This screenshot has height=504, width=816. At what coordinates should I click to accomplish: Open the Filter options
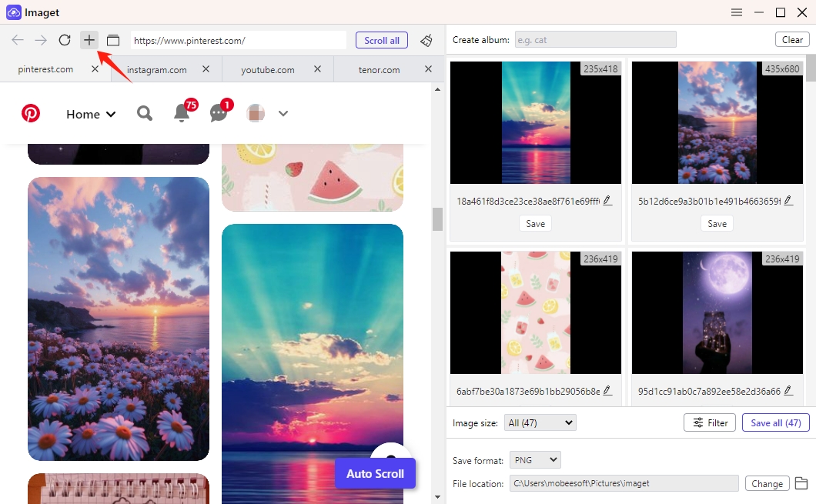710,423
